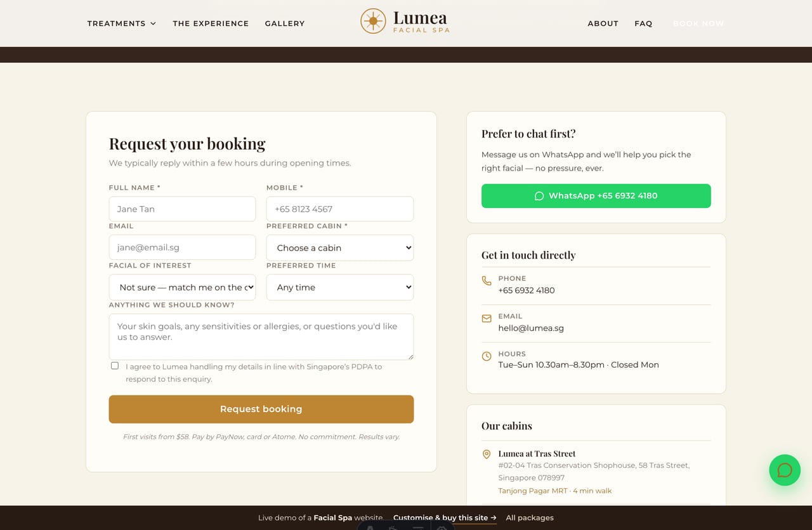This screenshot has height=530, width=812.
Task: Open the Preferred Cabin dropdown
Action: tap(340, 248)
